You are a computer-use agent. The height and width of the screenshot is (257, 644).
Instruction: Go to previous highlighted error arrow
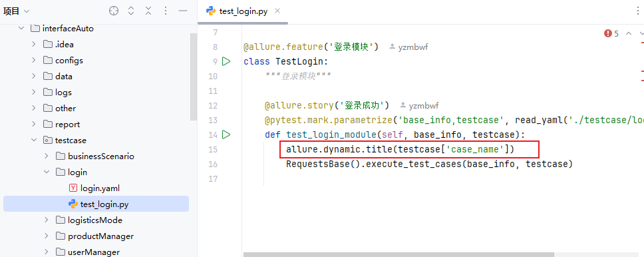pyautogui.click(x=629, y=34)
